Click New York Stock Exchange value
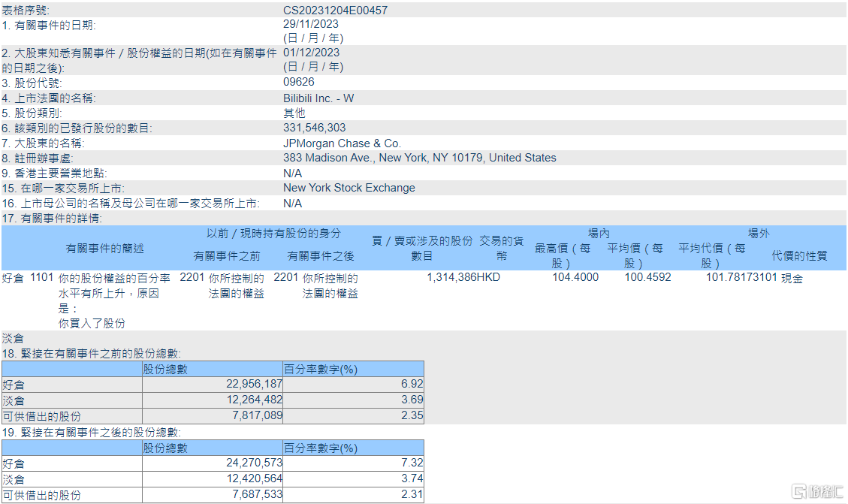The height and width of the screenshot is (504, 848). click(x=349, y=188)
